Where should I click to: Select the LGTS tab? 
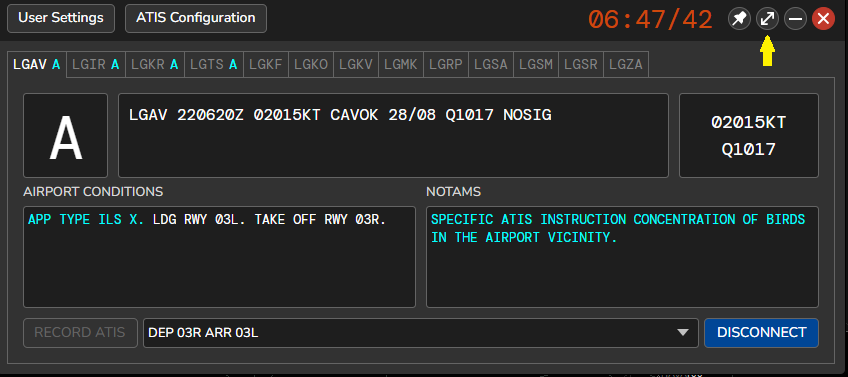click(x=214, y=65)
